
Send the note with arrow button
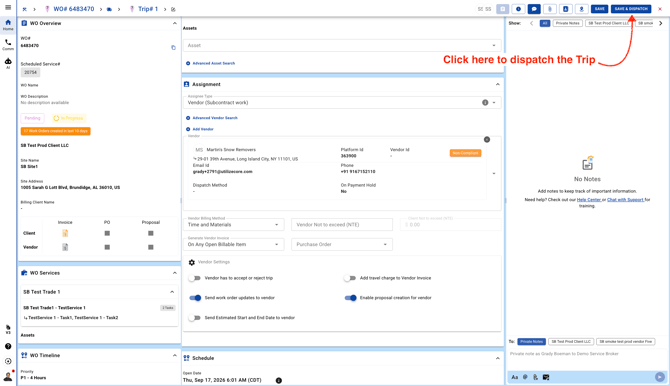660,377
